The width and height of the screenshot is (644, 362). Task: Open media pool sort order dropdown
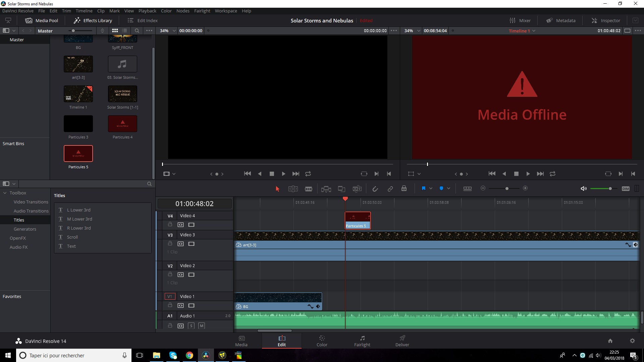pyautogui.click(x=102, y=31)
